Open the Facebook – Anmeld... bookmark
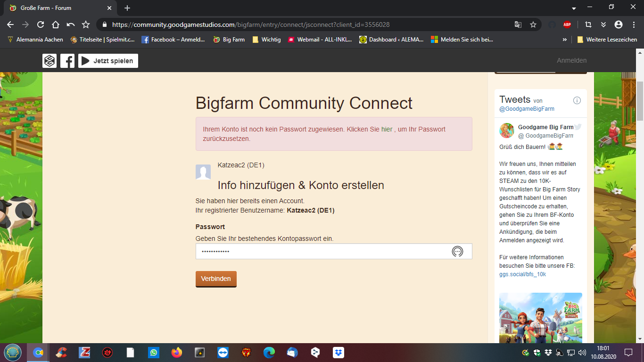The width and height of the screenshot is (644, 362). [173, 40]
